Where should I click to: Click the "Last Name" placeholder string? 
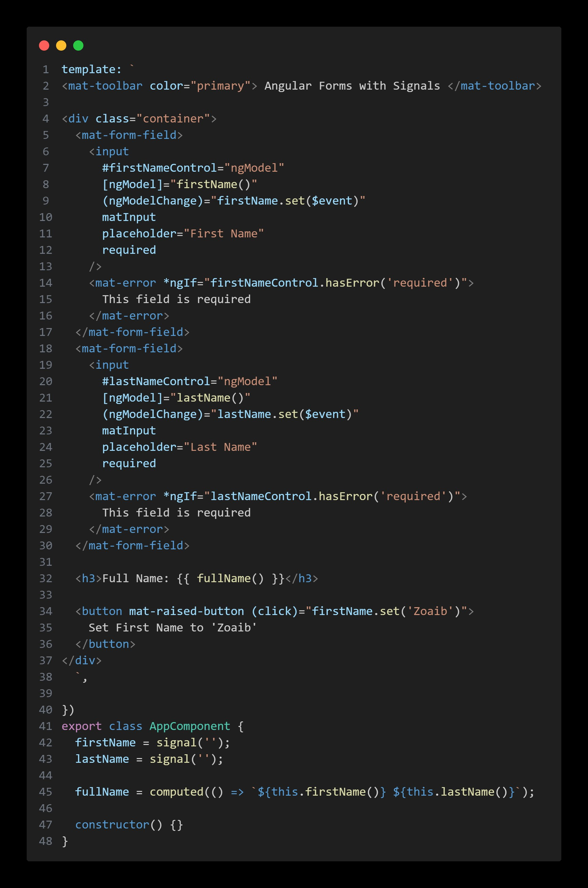tap(220, 447)
